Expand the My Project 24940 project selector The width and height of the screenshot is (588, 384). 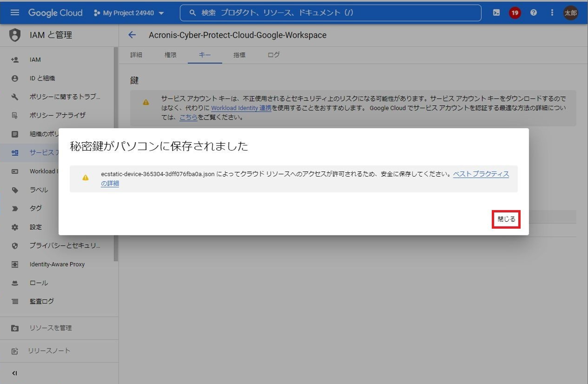coord(129,13)
